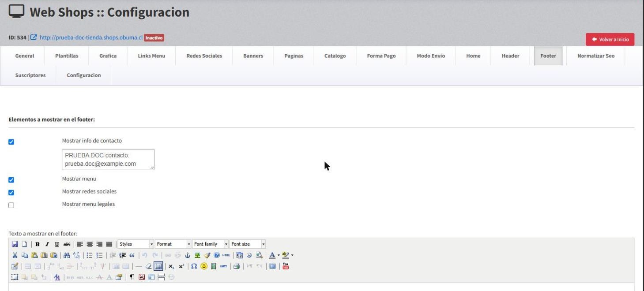Click the eraser remove formatting icon
The width and height of the screenshot is (644, 291).
pos(148,266)
